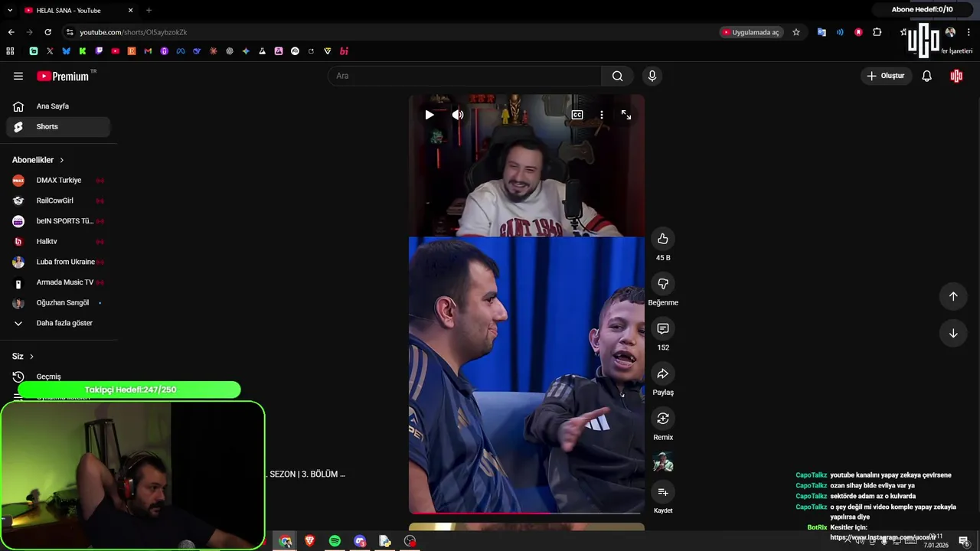Open the 152 comments panel

pos(663,328)
